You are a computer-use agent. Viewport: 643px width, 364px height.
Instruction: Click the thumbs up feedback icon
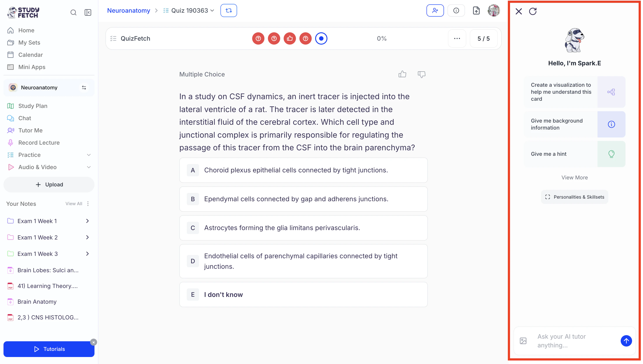coord(402,74)
